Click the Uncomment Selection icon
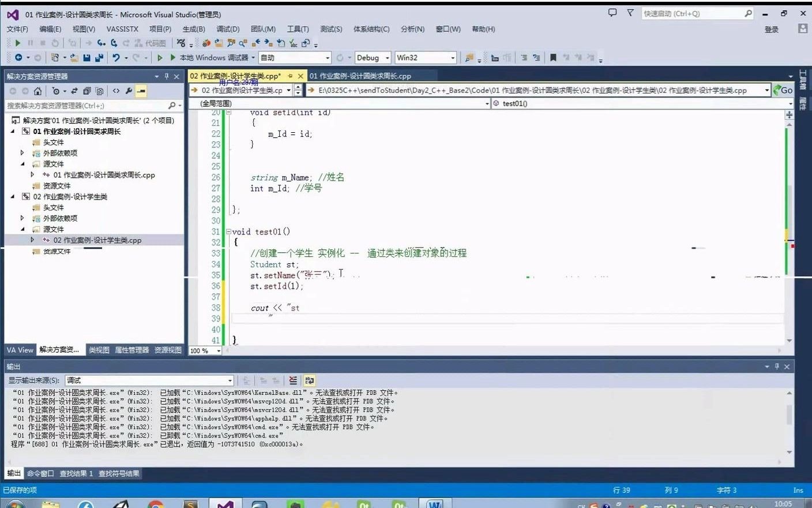812x508 pixels. 536,58
